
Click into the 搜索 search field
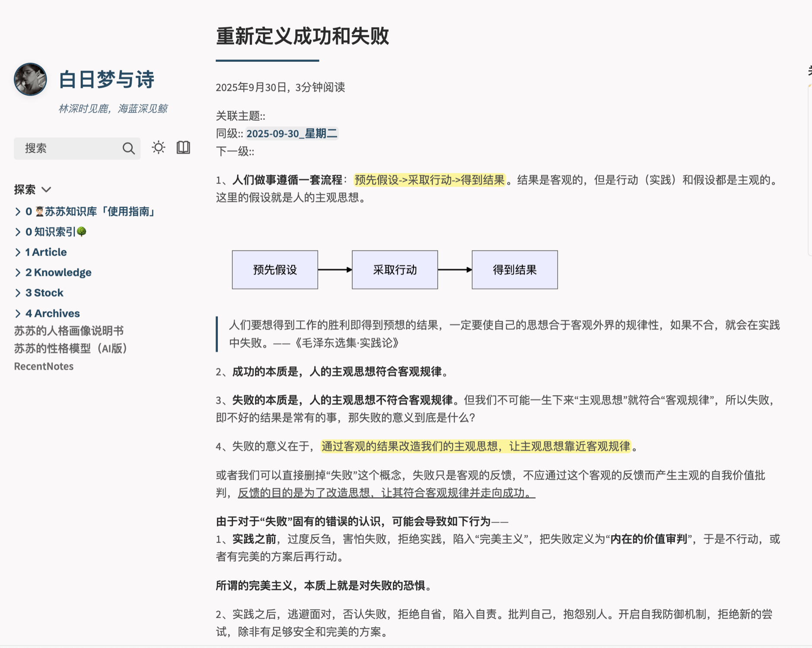click(x=69, y=148)
